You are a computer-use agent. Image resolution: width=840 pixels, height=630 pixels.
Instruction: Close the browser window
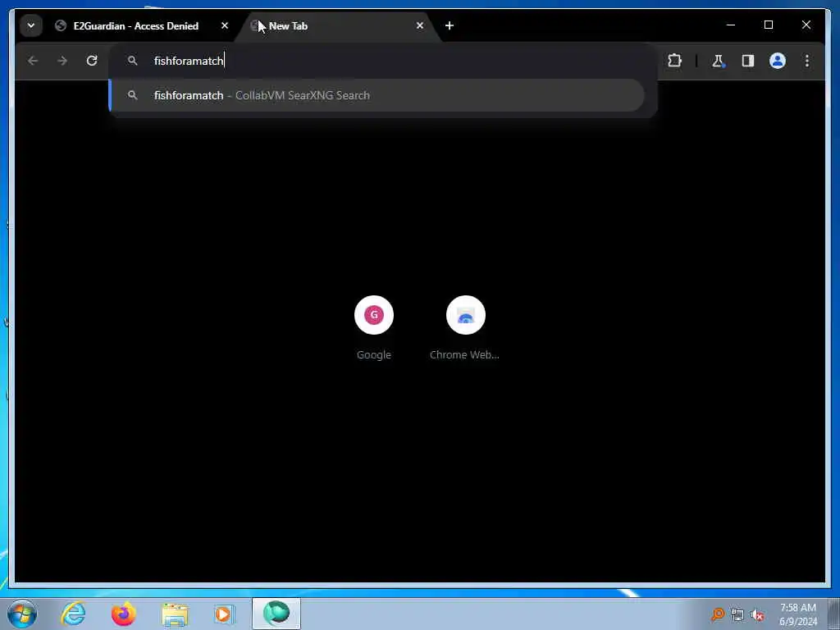tap(806, 25)
